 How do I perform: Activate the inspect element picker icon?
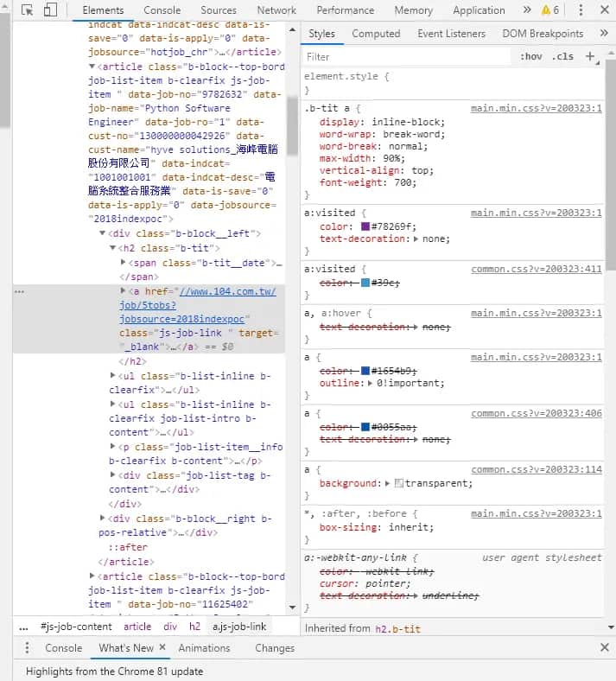coord(27,10)
